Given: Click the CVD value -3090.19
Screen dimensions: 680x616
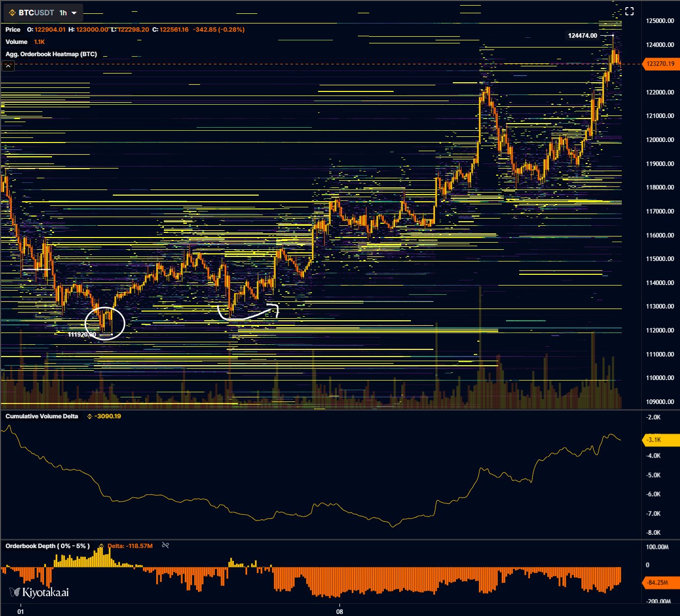Looking at the screenshot, I should [x=108, y=416].
